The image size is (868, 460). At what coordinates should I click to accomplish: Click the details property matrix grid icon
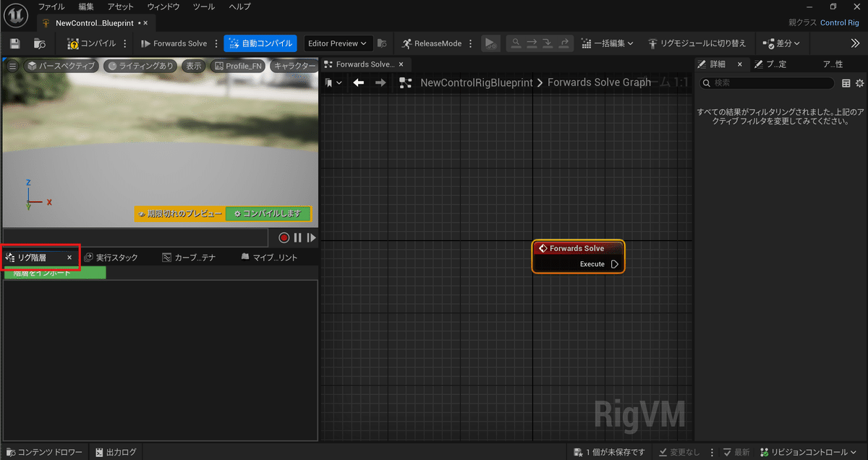click(846, 83)
